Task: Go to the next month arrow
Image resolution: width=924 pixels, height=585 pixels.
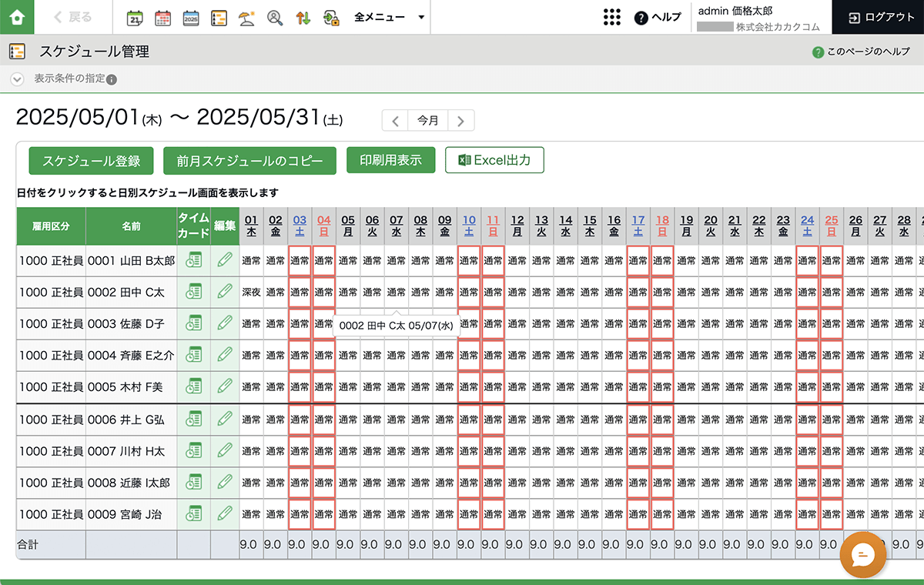Action: point(460,121)
